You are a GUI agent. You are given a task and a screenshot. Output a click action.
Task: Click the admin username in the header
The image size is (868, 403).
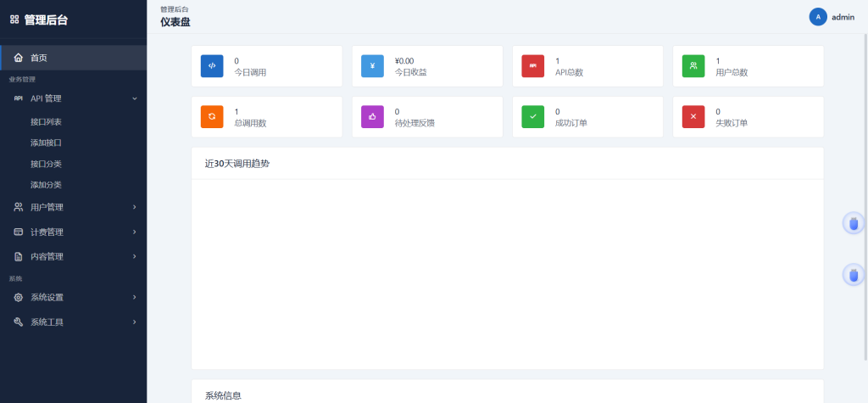coord(843,17)
